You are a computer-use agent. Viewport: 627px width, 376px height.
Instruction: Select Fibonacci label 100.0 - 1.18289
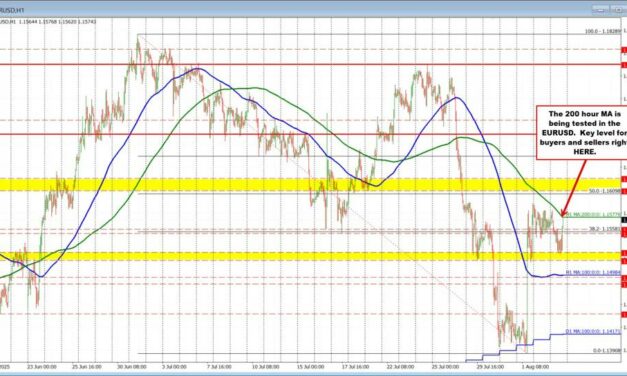pyautogui.click(x=603, y=31)
